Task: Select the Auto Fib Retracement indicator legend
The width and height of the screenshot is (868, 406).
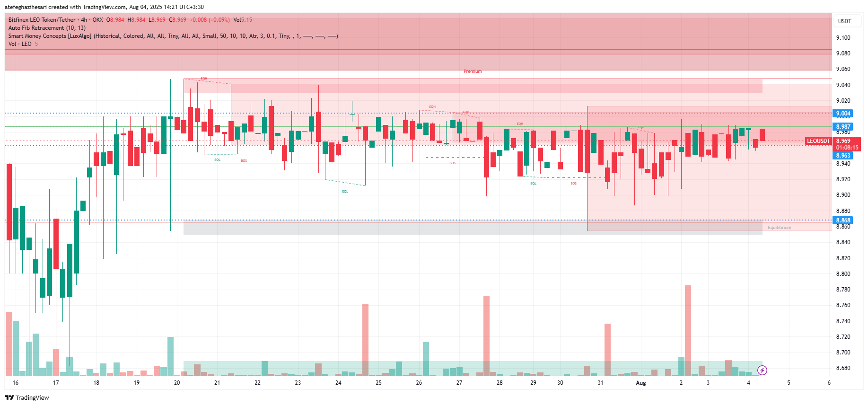Action: [46, 28]
